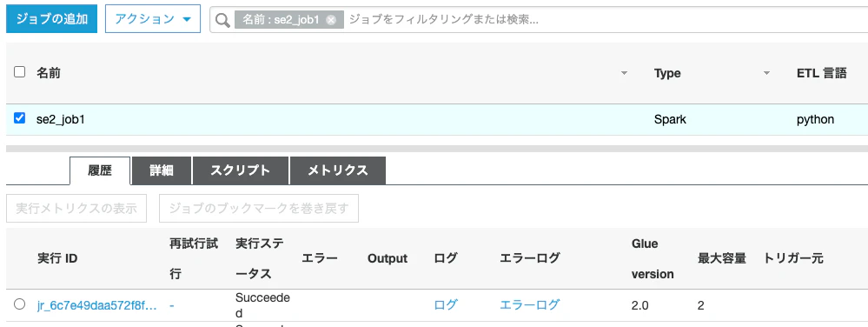
Task: Click the search magnifier icon
Action: [x=222, y=20]
